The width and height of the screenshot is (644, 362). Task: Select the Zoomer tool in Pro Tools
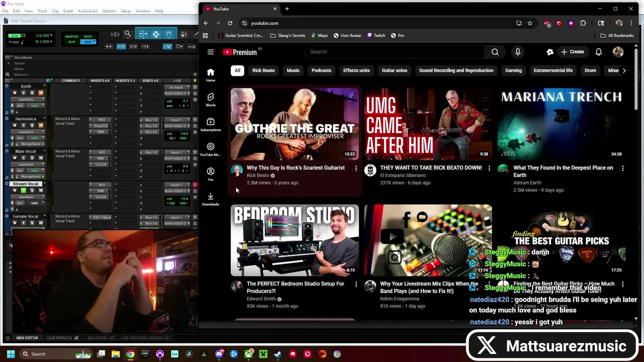(128, 34)
